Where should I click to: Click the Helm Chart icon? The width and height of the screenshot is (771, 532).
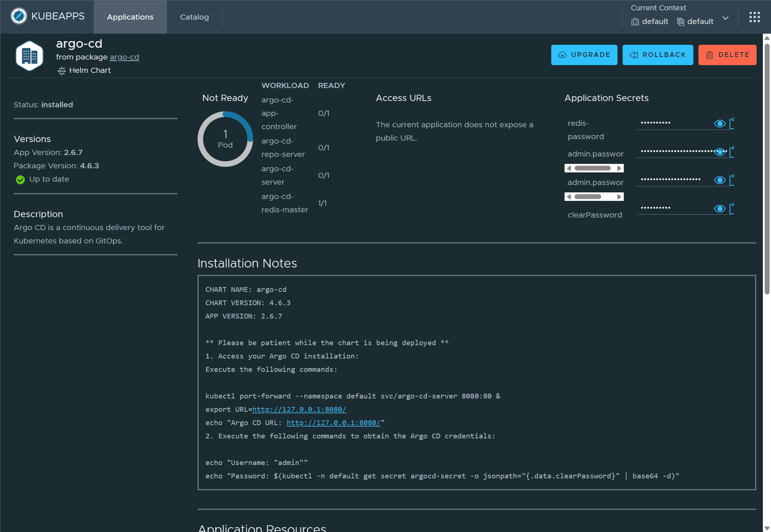(x=62, y=71)
